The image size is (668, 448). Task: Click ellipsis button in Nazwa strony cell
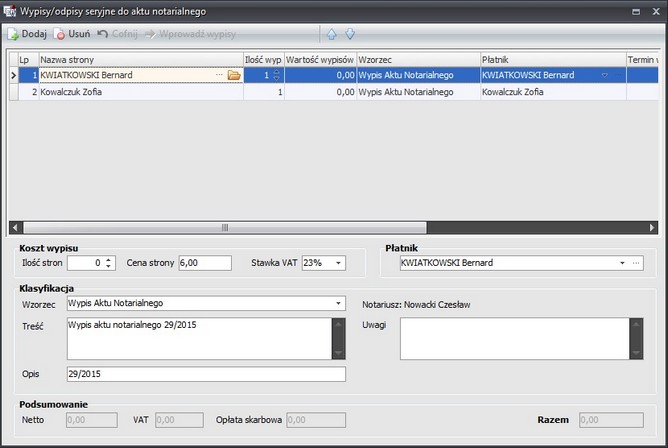point(219,75)
